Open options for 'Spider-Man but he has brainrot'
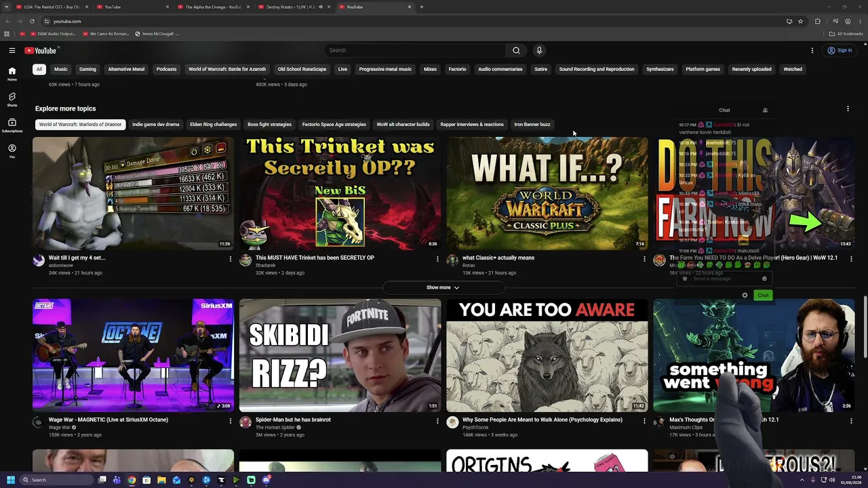The image size is (868, 488). click(437, 421)
